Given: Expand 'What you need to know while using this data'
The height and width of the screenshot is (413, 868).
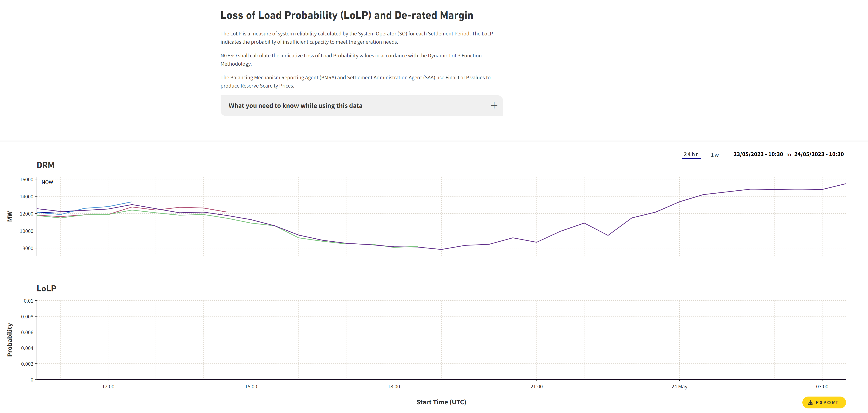Looking at the screenshot, I should pos(296,105).
